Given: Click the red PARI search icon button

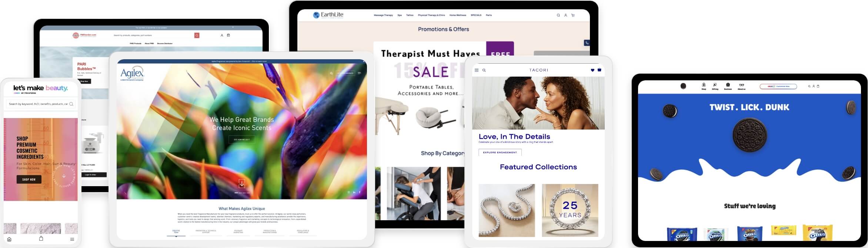Looking at the screenshot, I should coord(197,35).
